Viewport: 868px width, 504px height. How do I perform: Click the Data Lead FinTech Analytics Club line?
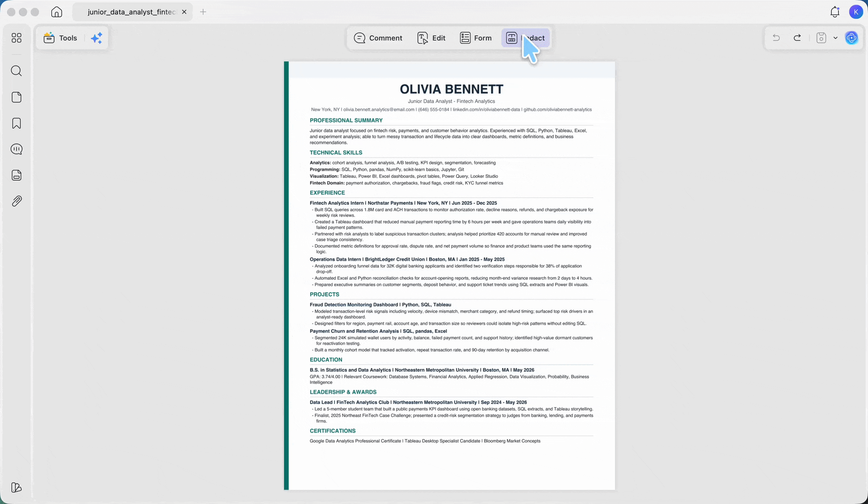(x=418, y=402)
